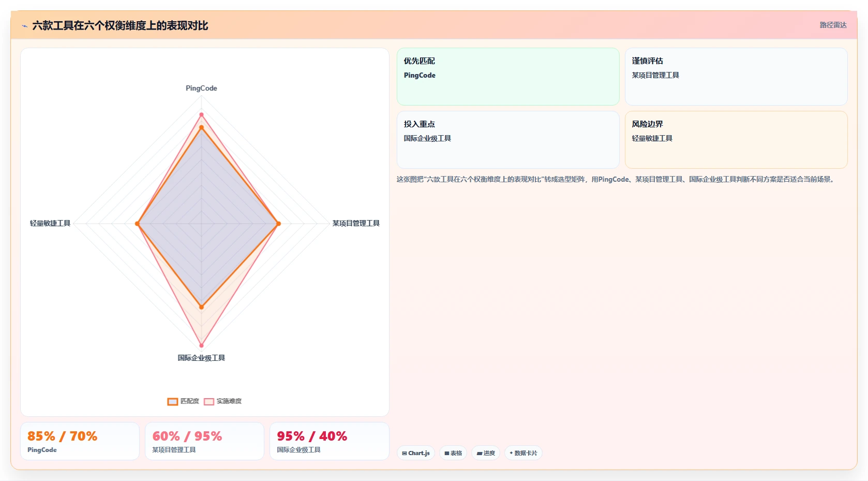868x481 pixels.
Task: Click the pink data point at radar bottom
Action: (x=201, y=345)
